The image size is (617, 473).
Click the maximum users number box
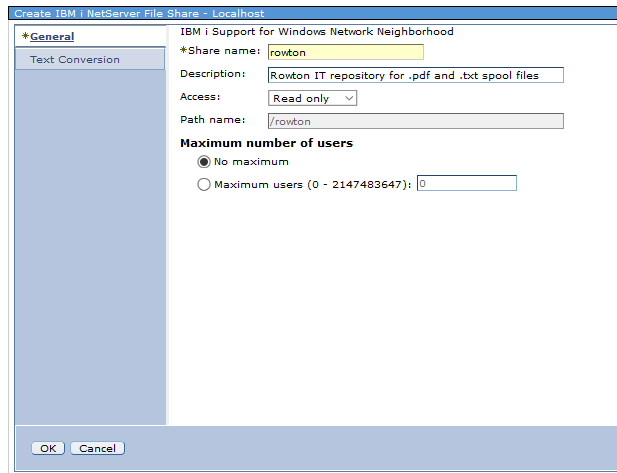[466, 184]
